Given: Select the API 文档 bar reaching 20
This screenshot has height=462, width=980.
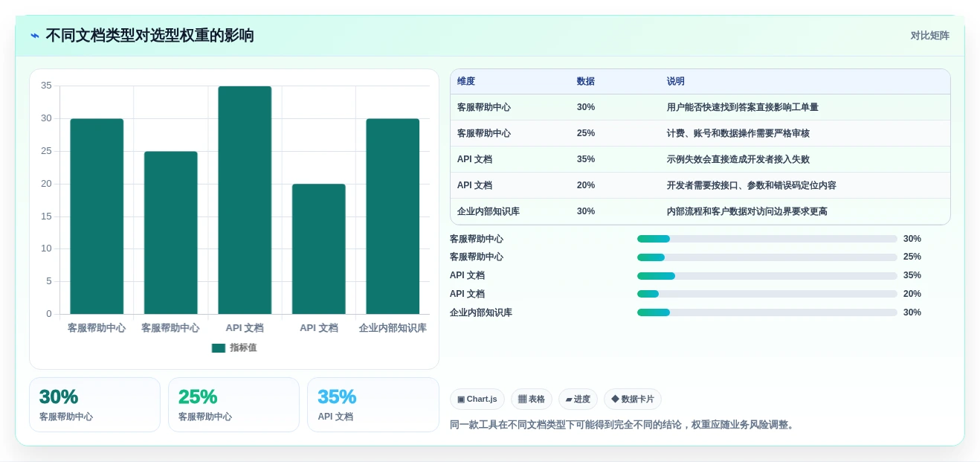Looking at the screenshot, I should [319, 249].
